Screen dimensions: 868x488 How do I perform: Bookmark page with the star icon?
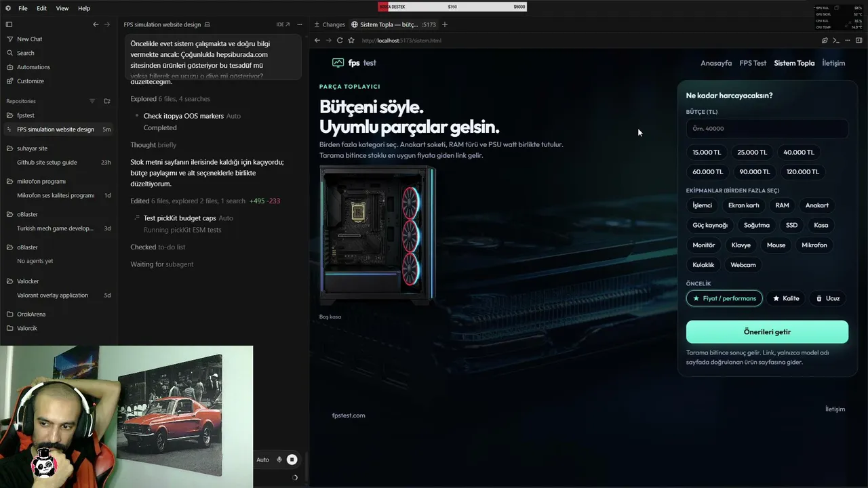pyautogui.click(x=351, y=40)
